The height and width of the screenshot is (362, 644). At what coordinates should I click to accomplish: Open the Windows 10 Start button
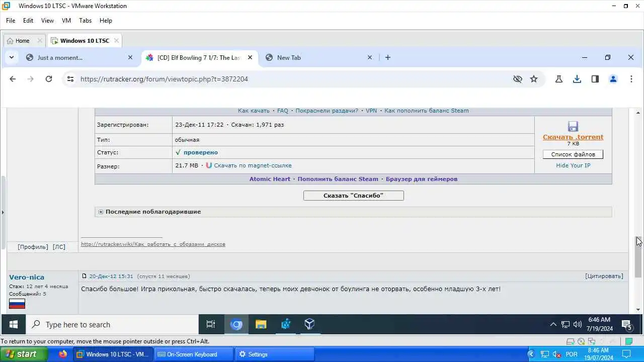point(13,325)
